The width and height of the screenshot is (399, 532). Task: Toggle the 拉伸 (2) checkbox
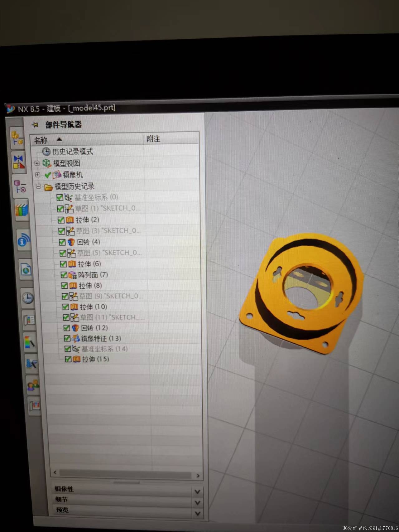[61, 220]
